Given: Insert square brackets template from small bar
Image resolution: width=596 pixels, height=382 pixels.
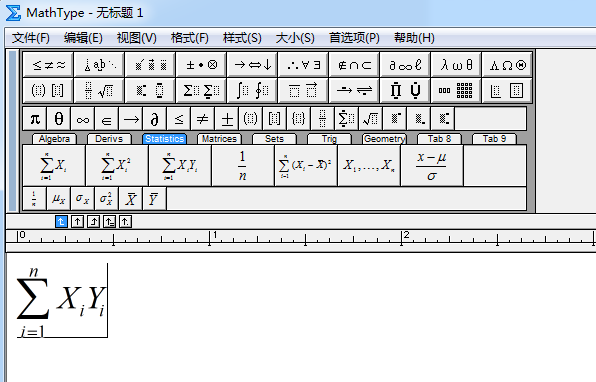Looking at the screenshot, I should coord(274,119).
